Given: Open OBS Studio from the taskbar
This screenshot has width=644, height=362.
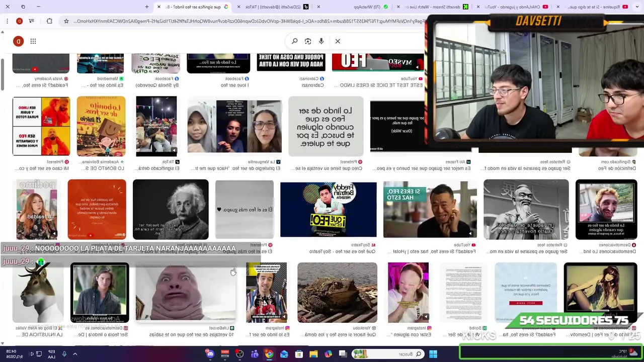Looking at the screenshot, I should coord(240,354).
